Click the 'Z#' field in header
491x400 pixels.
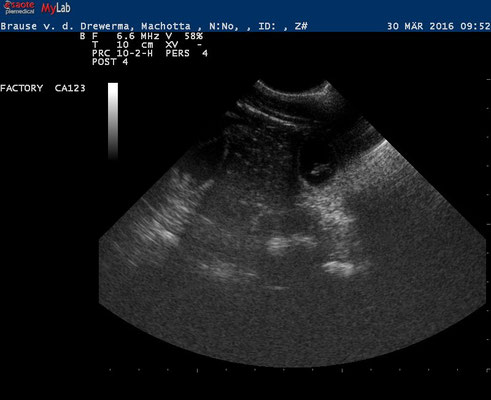[x=301, y=26]
